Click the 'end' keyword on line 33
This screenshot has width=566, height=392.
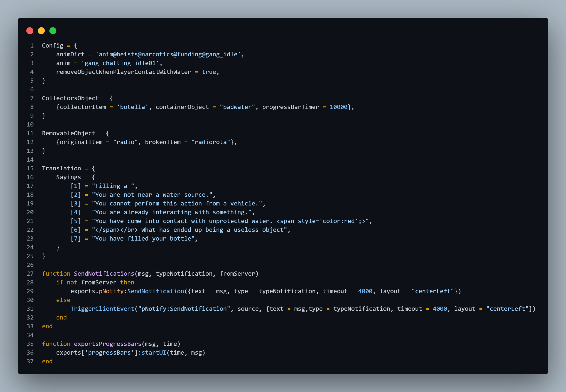(47, 326)
